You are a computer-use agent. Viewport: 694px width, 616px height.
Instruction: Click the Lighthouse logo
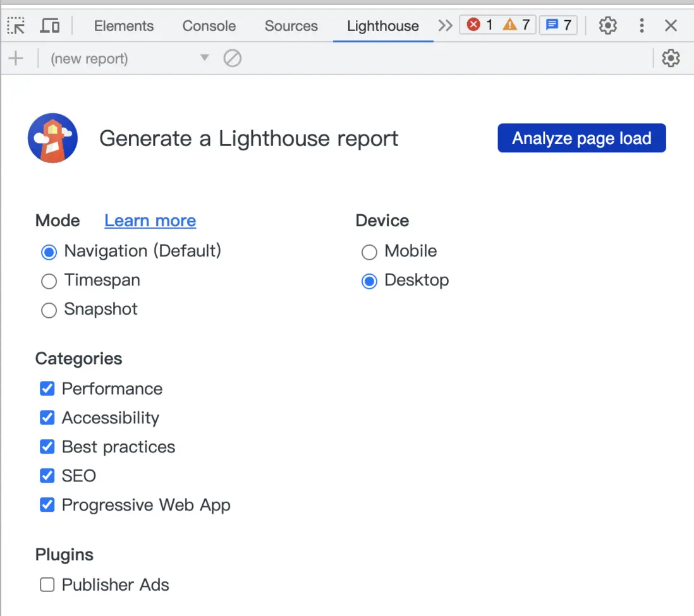pos(52,138)
